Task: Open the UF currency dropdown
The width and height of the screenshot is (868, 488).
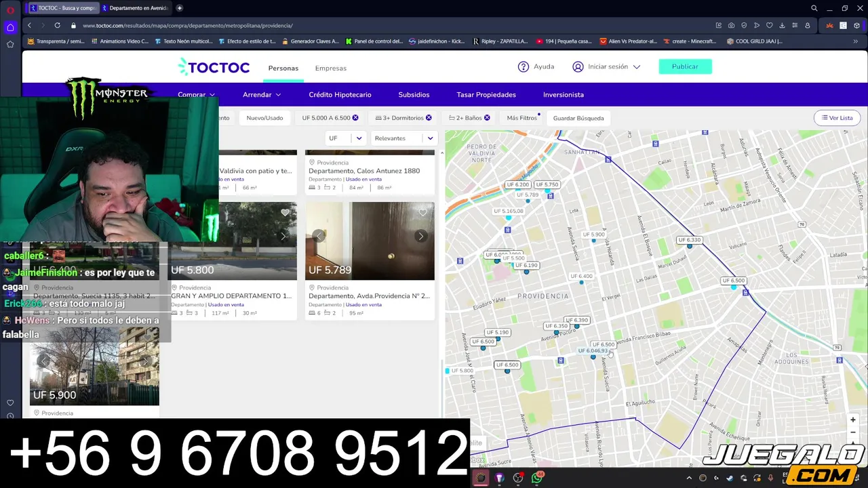Action: click(345, 138)
